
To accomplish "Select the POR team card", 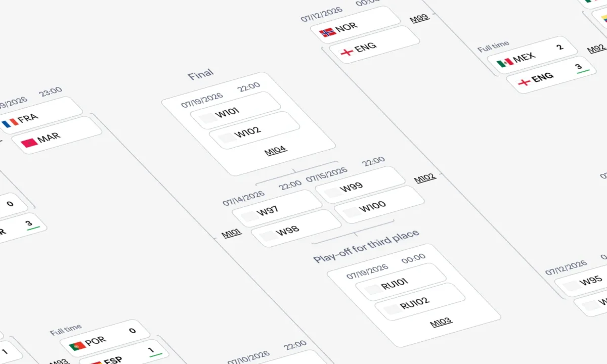I will tap(105, 338).
